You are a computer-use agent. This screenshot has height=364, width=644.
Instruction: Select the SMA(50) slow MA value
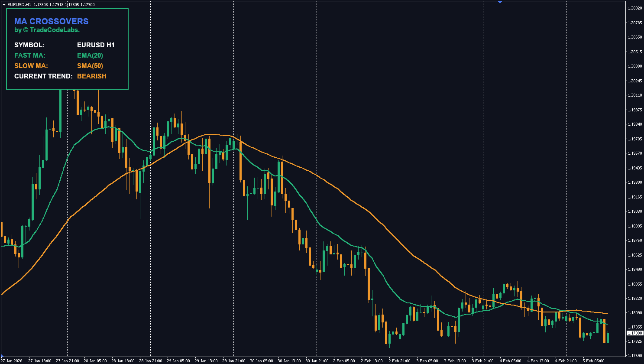[x=90, y=66]
